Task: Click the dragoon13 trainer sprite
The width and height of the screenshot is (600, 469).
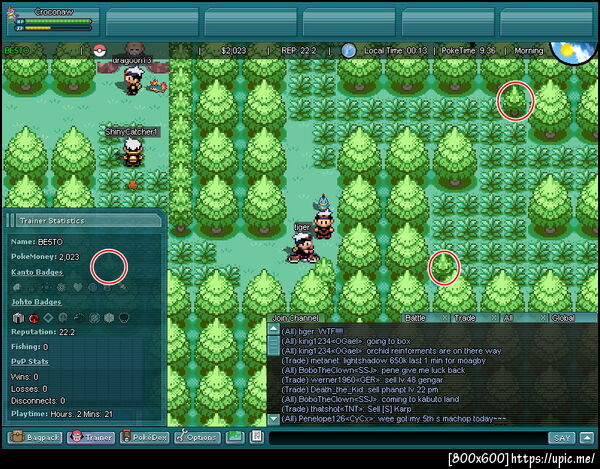Action: point(133,80)
